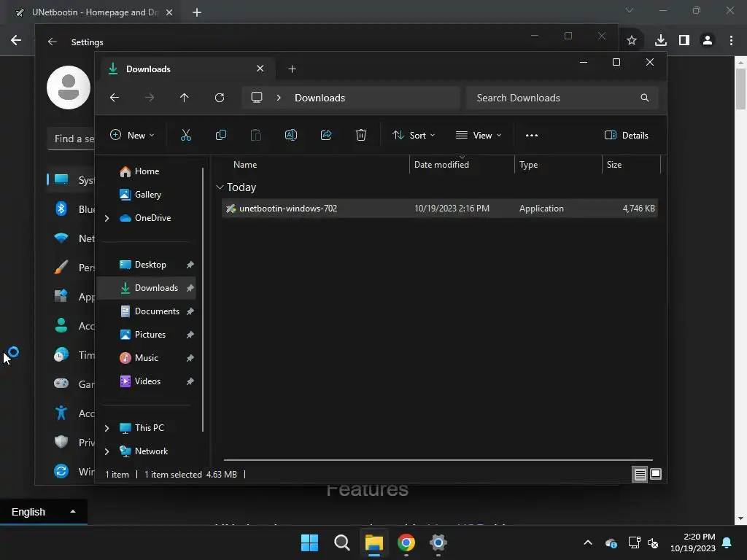This screenshot has width=747, height=560.
Task: Open the notification bell in system tray
Action: click(727, 542)
